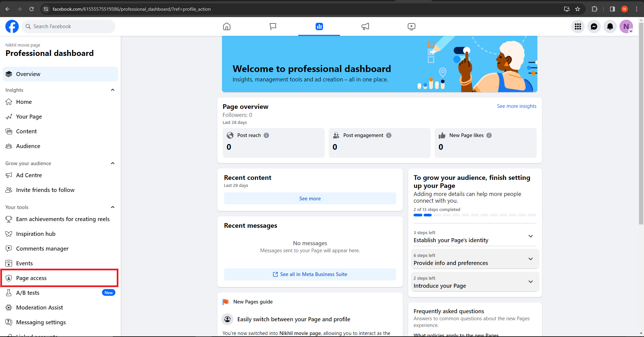Open Audience in the sidebar
This screenshot has height=337, width=644.
(60, 146)
